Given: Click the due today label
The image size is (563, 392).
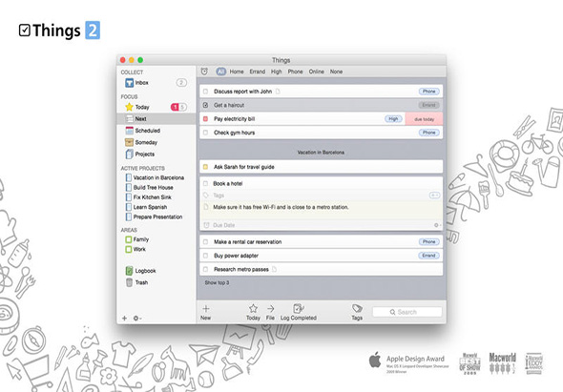Looking at the screenshot, I should point(424,119).
